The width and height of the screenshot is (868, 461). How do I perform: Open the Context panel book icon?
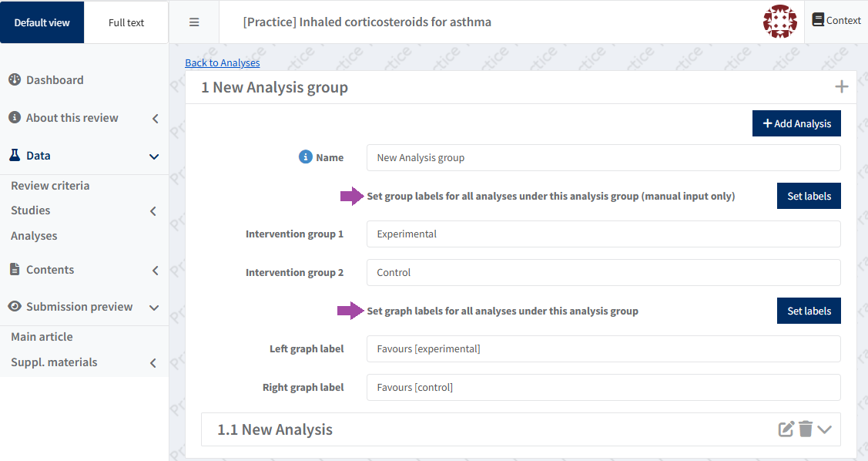tap(818, 20)
